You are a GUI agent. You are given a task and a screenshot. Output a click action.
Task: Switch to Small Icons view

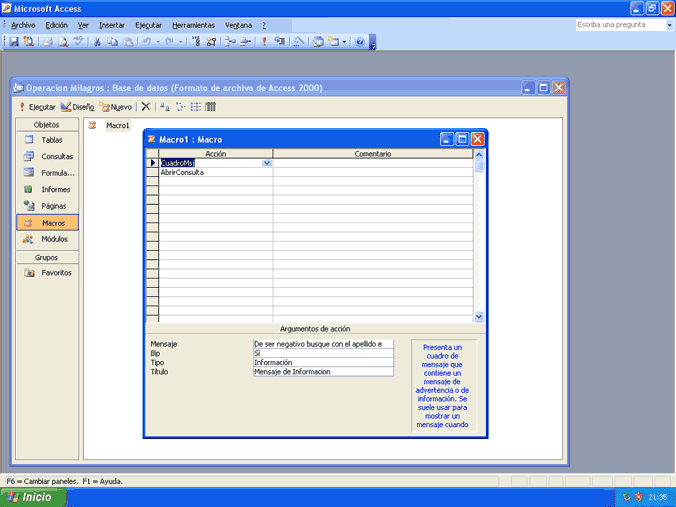(180, 106)
